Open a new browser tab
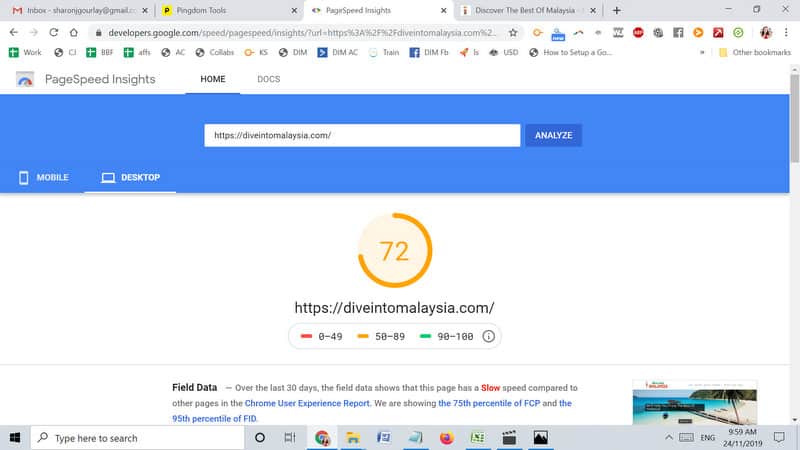Viewport: 800px width, 450px height. pyautogui.click(x=616, y=10)
